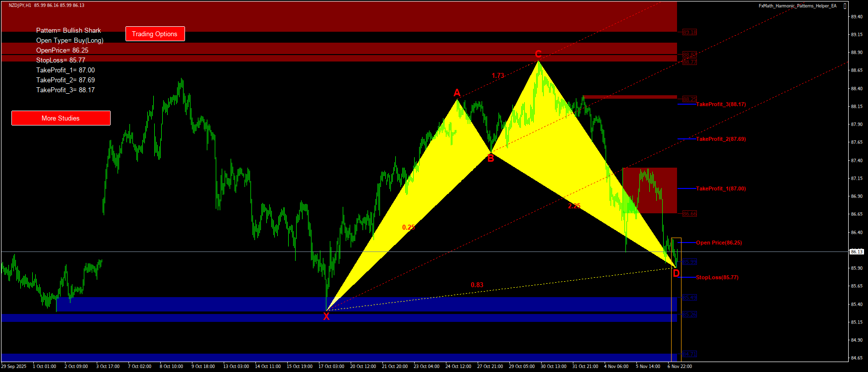This screenshot has height=372, width=868.
Task: Click the C peak label
Action: (x=538, y=54)
